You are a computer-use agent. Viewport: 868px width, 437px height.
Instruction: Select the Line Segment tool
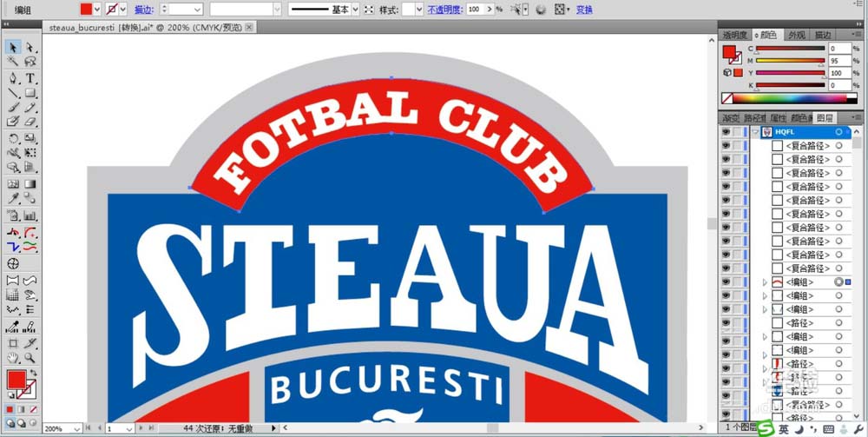click(x=13, y=92)
